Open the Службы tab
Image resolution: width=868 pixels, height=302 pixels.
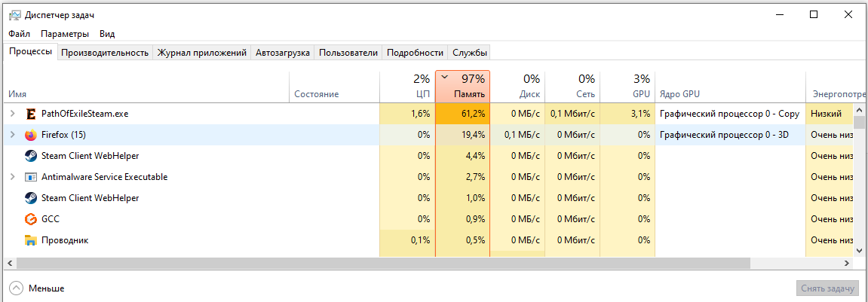tap(470, 53)
